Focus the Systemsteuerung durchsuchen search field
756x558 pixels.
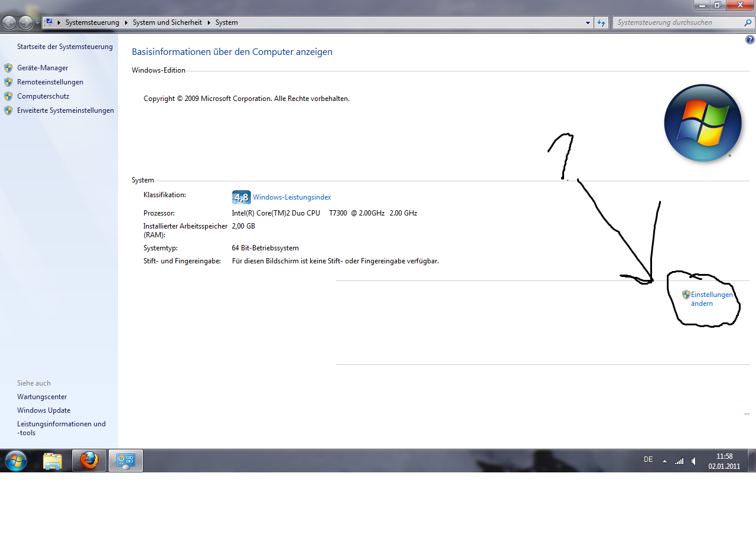[x=678, y=22]
